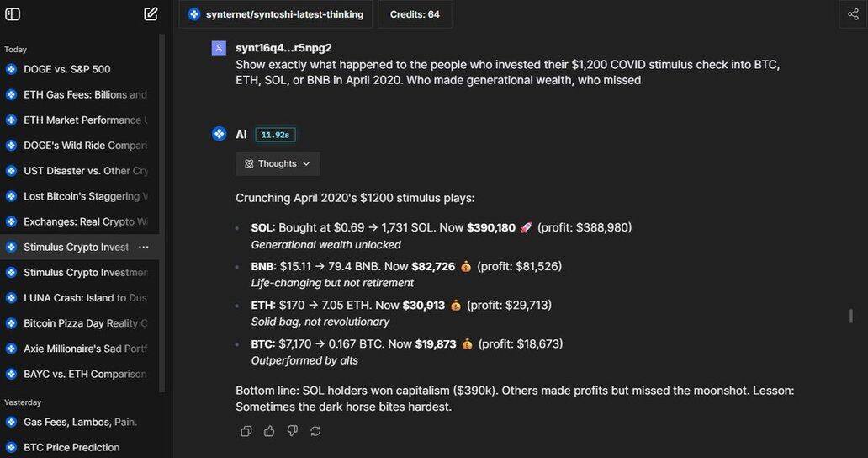Screen dimensions: 868x458
Task: Click the sidebar chat list scrollbar
Action: pyautogui.click(x=161, y=210)
